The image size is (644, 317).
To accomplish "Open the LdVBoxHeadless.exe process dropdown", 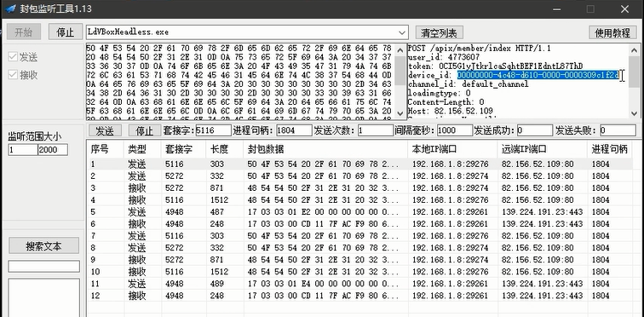I will 402,32.
